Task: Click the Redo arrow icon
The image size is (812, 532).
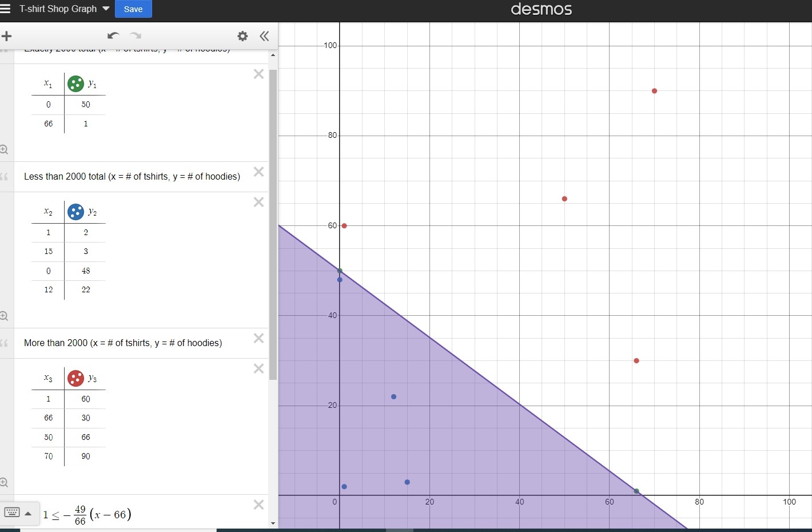Action: click(135, 36)
